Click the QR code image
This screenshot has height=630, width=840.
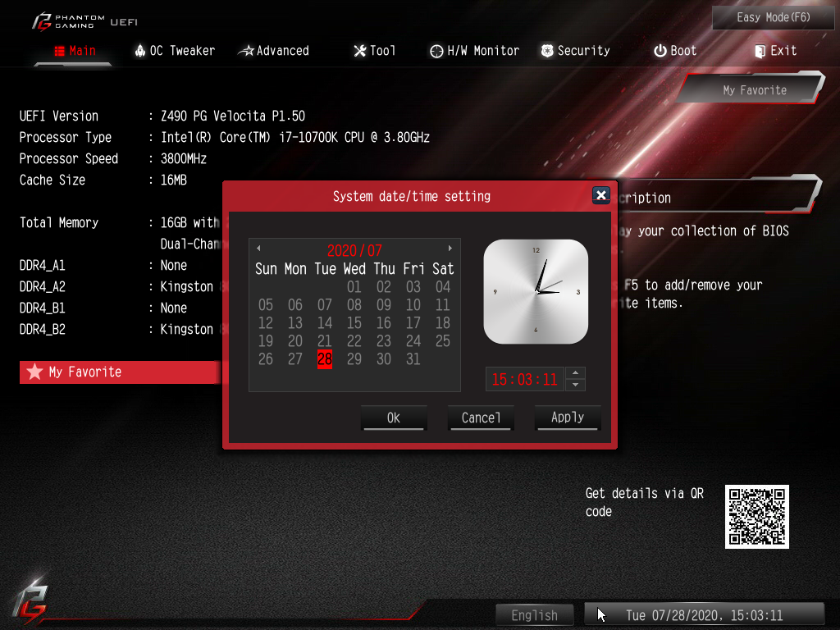[756, 517]
